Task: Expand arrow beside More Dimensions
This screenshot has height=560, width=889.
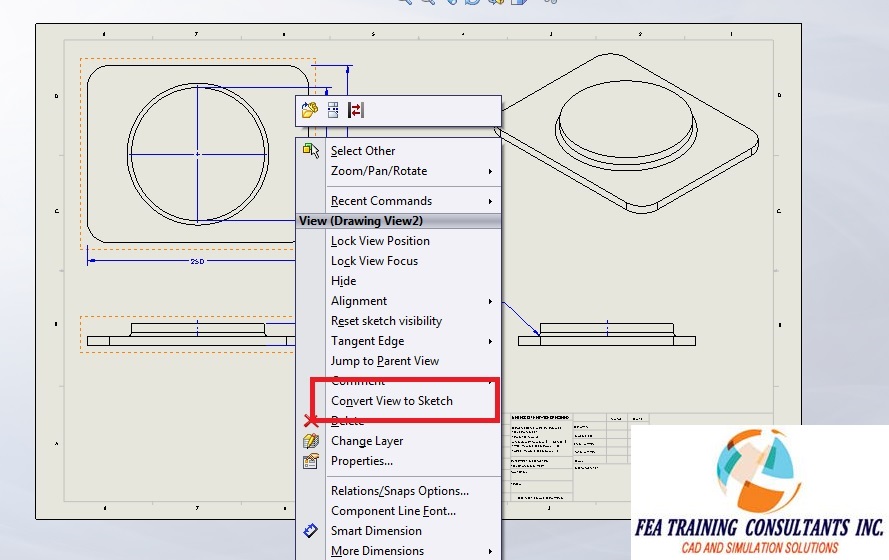Action: (490, 551)
